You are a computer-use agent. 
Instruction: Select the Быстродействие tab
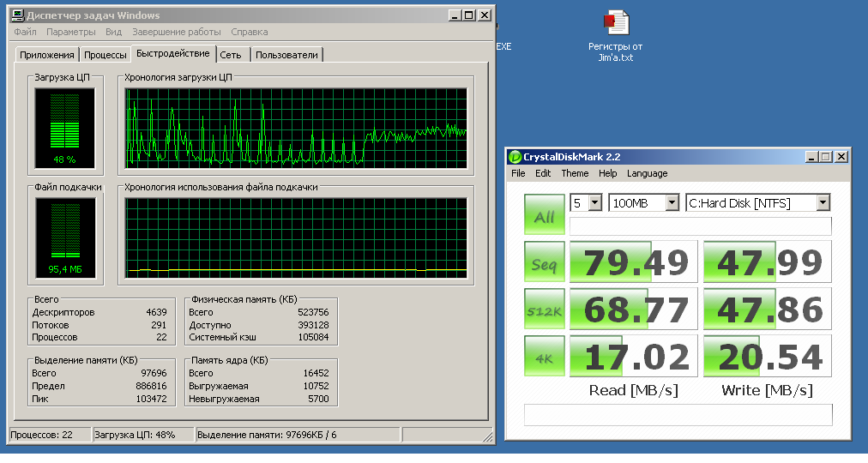172,54
